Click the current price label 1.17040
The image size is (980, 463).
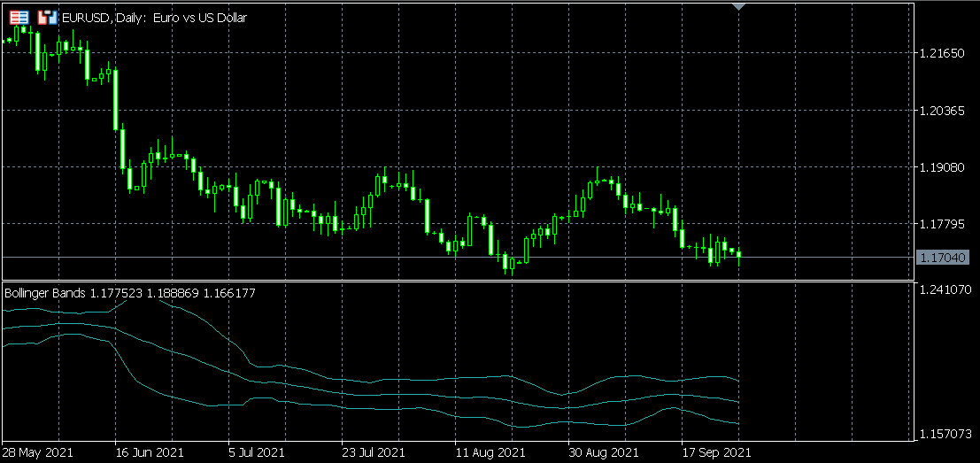pos(941,258)
